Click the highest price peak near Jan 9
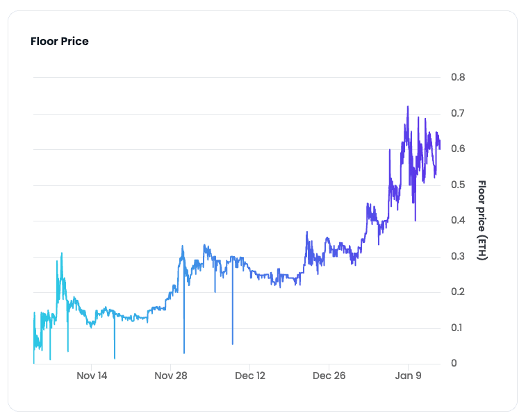 point(408,107)
